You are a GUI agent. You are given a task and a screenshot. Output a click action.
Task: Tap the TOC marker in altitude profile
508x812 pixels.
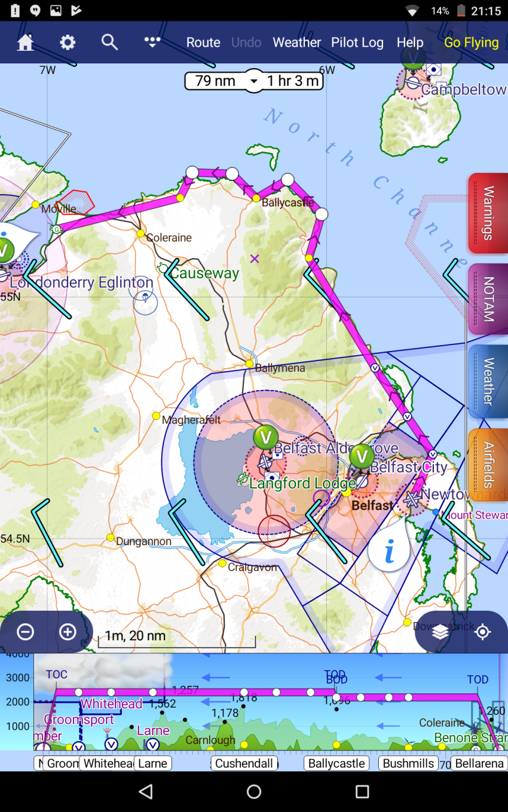pyautogui.click(x=57, y=675)
